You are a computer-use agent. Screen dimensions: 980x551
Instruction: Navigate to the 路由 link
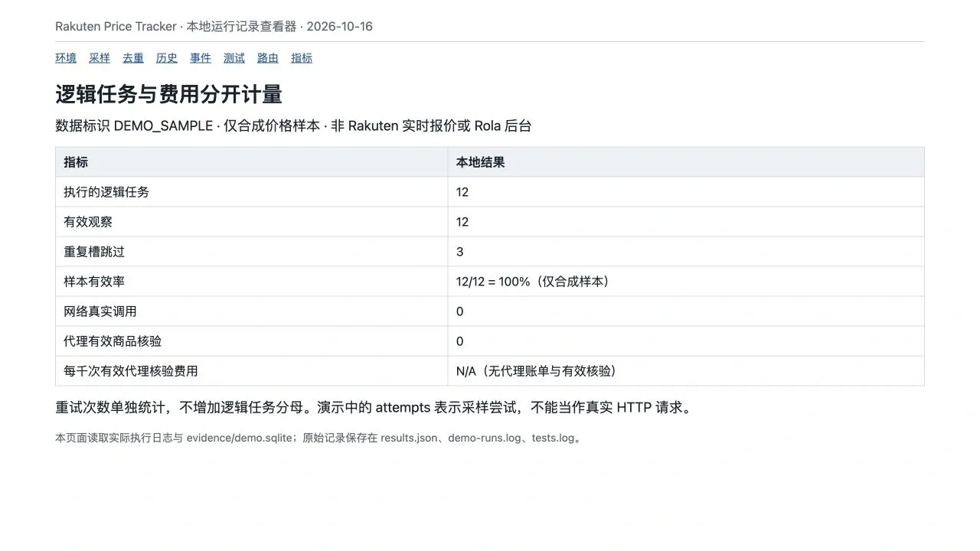[268, 58]
